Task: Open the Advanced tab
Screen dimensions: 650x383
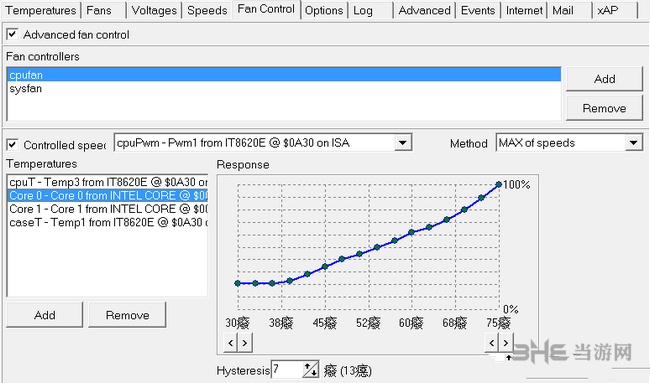Action: point(424,10)
